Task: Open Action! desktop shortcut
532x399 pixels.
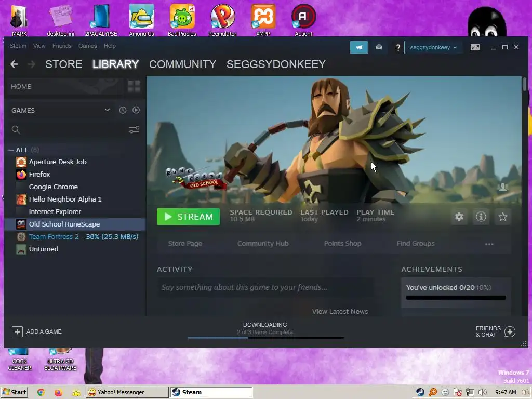Action: (303, 20)
